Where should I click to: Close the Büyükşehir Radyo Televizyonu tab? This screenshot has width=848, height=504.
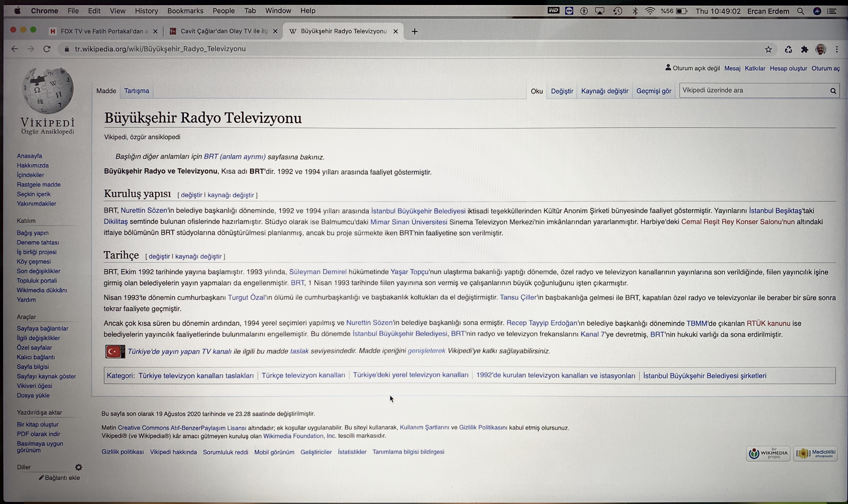click(x=395, y=31)
